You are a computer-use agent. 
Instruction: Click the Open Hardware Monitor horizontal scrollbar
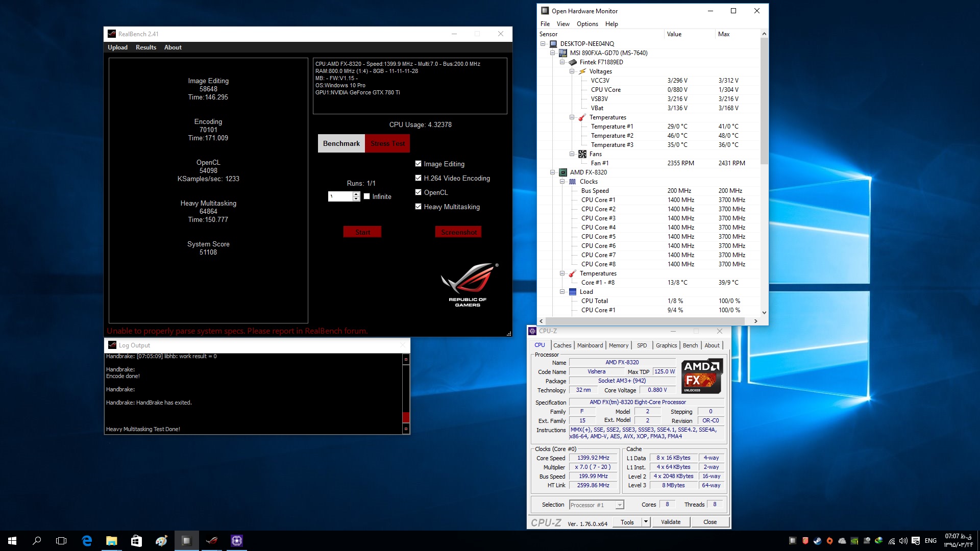645,321
